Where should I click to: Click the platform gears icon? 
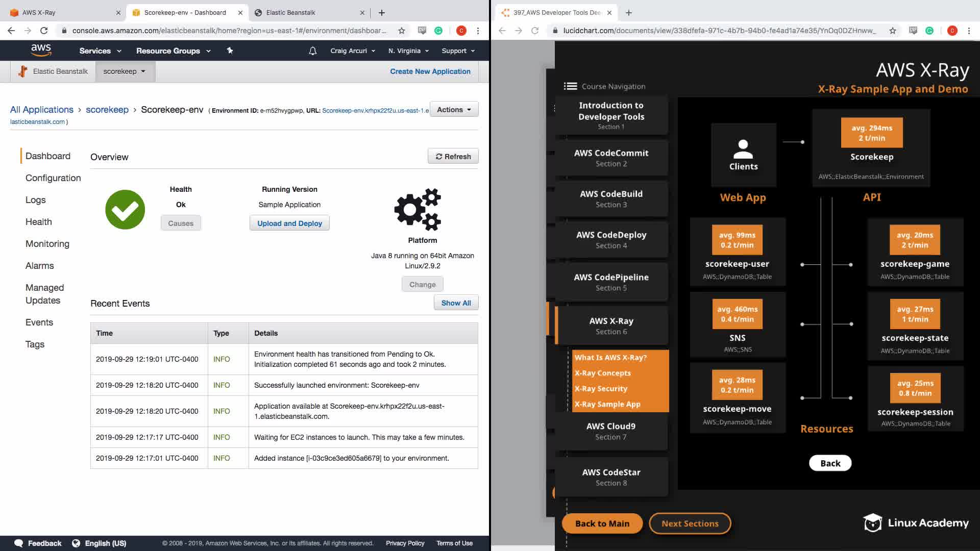coord(418,209)
